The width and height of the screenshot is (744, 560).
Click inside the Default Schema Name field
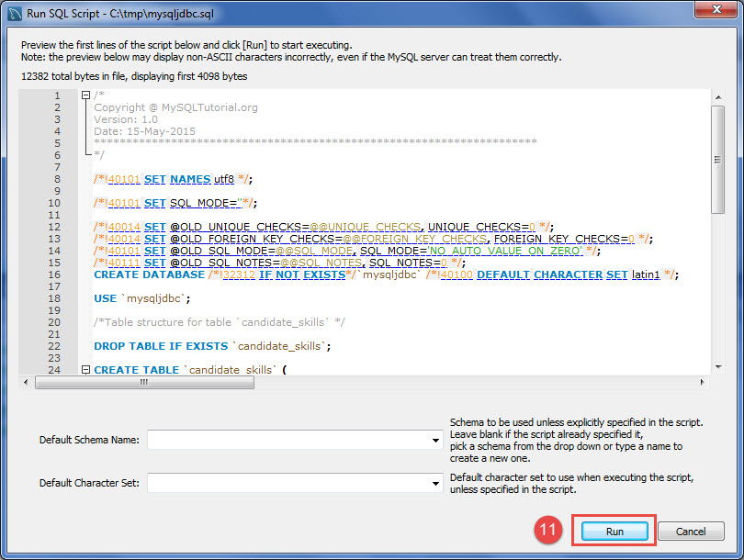276,440
